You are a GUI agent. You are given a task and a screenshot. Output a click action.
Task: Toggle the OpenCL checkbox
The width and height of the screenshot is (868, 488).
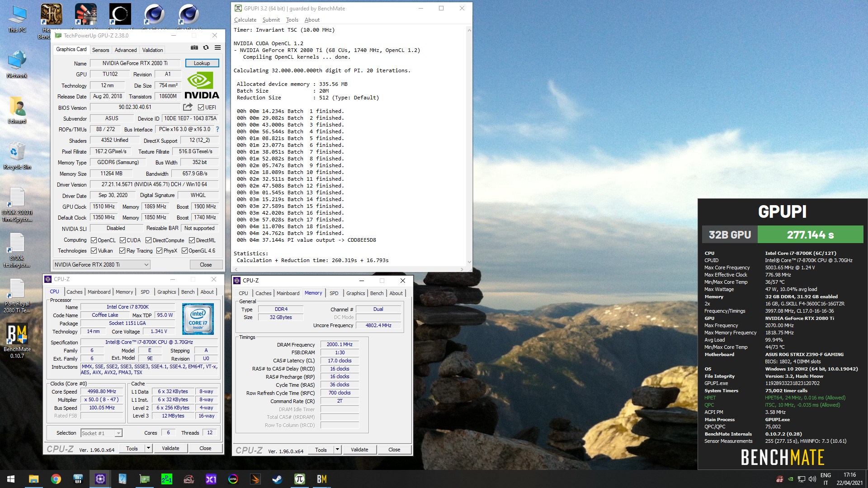pyautogui.click(x=94, y=240)
